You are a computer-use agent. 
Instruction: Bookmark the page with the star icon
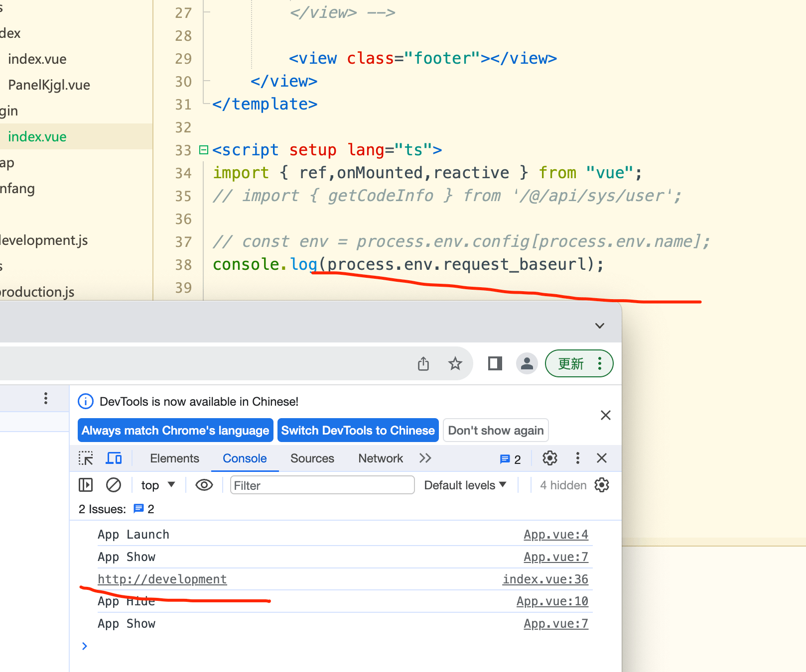click(455, 364)
